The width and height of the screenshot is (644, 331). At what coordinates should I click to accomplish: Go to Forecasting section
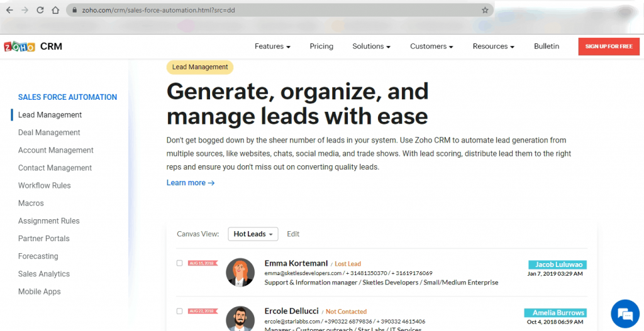tap(38, 256)
